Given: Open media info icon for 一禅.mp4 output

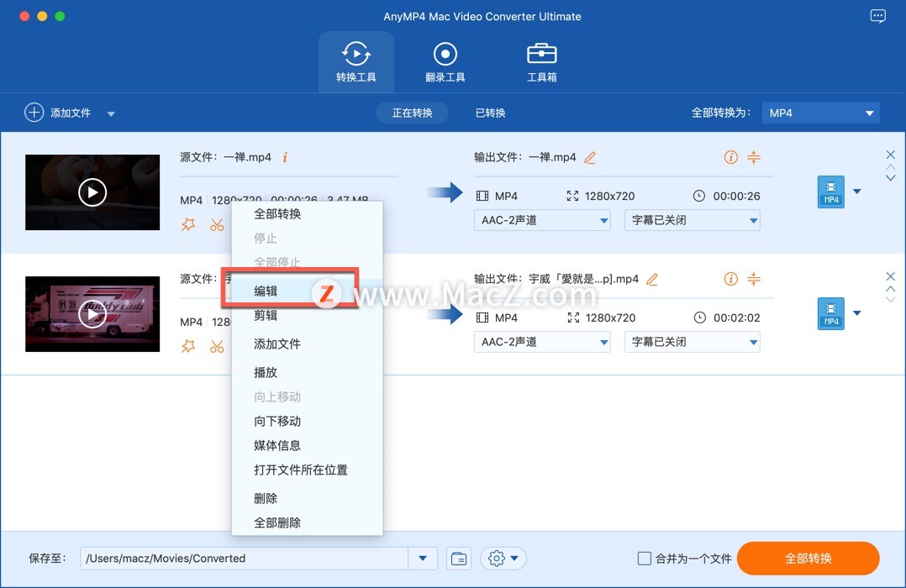Looking at the screenshot, I should pos(730,157).
